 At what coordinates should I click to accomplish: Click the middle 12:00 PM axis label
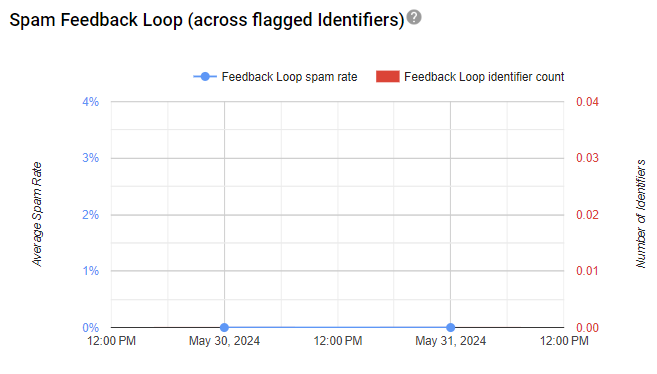click(338, 340)
